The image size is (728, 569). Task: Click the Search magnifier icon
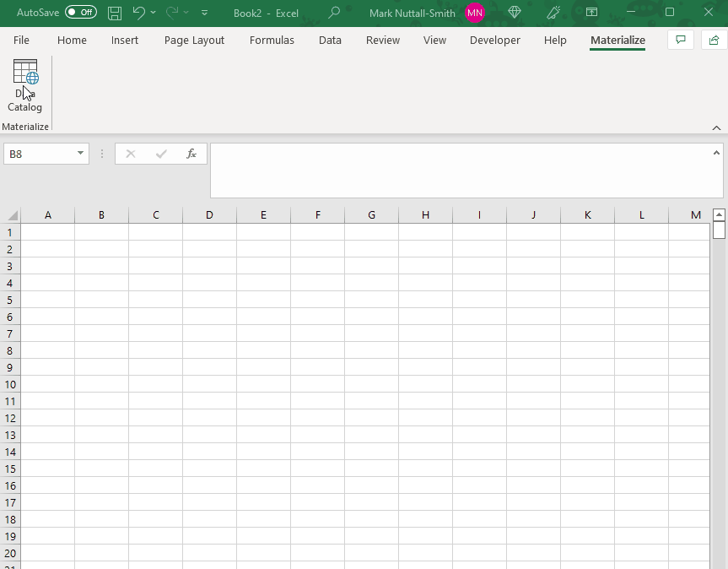(x=335, y=13)
